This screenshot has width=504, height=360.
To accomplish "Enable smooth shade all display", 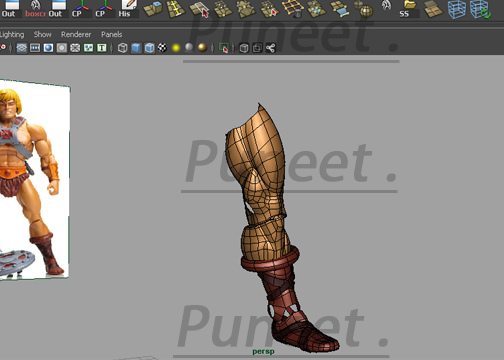I will (x=136, y=48).
